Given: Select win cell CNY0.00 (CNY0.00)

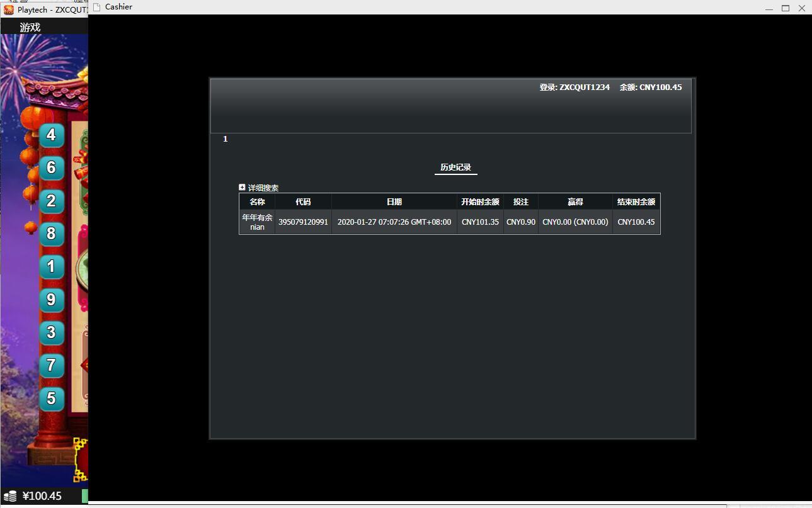Looking at the screenshot, I should click(575, 222).
